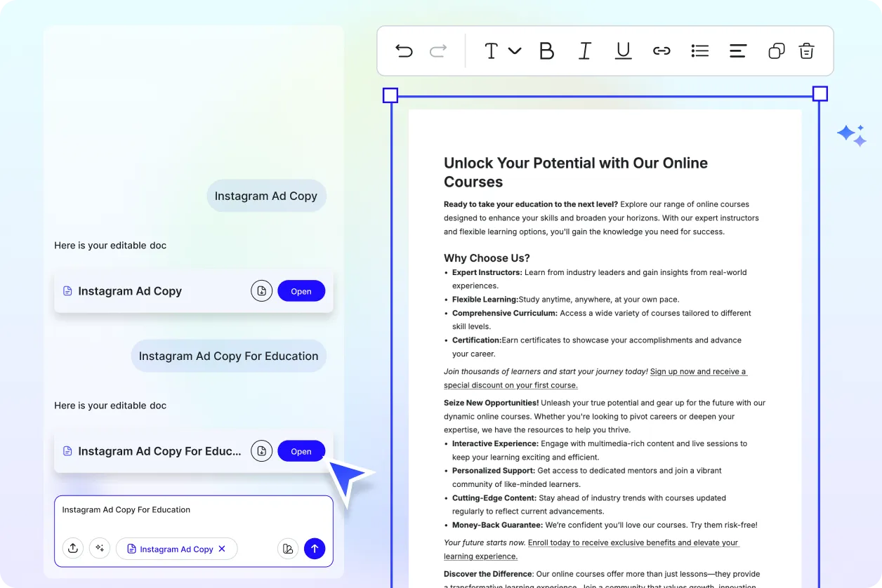Apply bullet list formatting
Screen dimensions: 882x588
pos(699,51)
